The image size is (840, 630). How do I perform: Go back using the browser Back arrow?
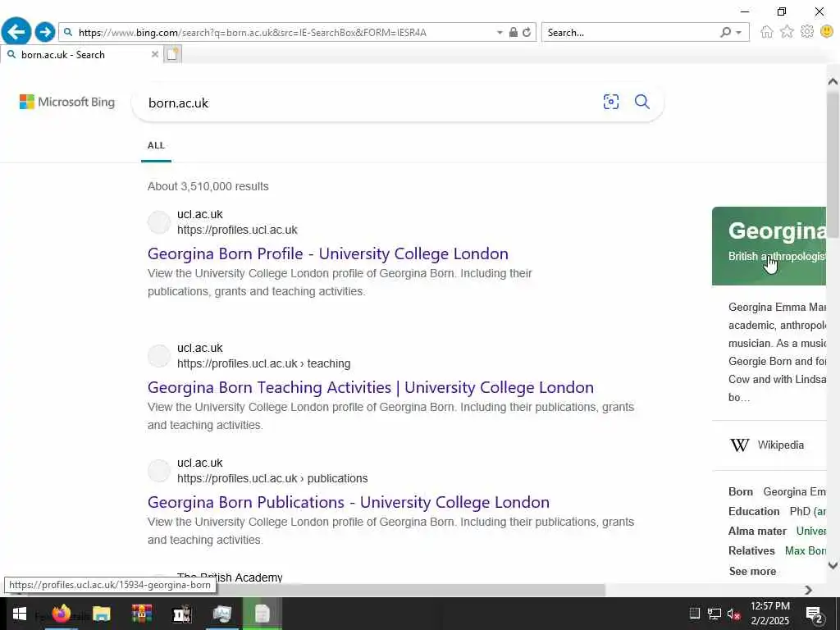pyautogui.click(x=16, y=32)
